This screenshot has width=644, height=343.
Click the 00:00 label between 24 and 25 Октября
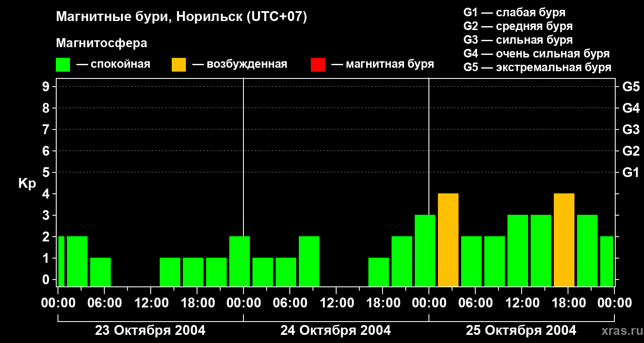pyautogui.click(x=428, y=303)
